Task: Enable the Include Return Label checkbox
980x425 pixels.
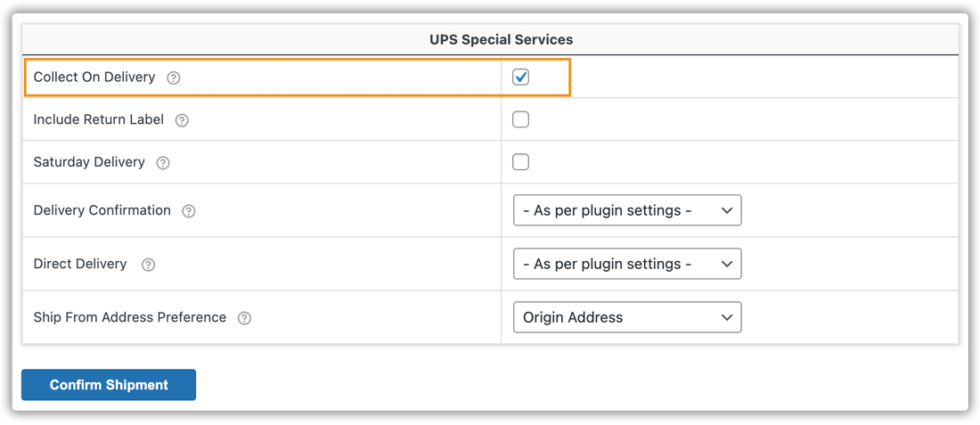Action: (520, 119)
